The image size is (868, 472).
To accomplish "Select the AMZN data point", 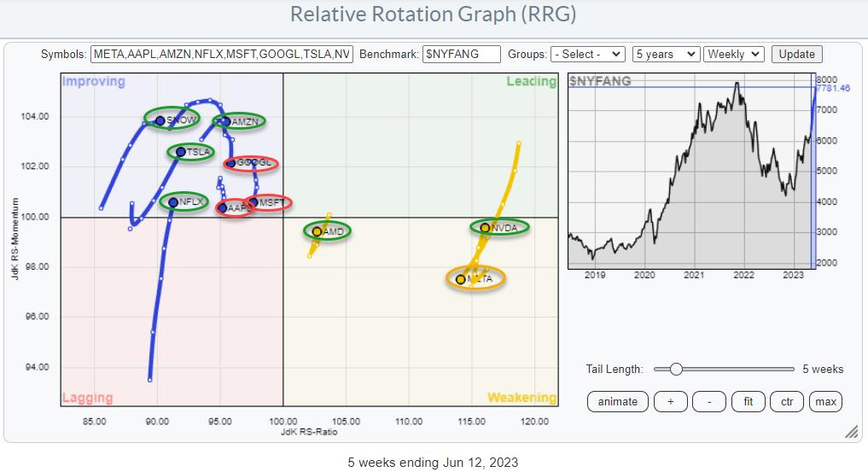I will click(x=225, y=121).
